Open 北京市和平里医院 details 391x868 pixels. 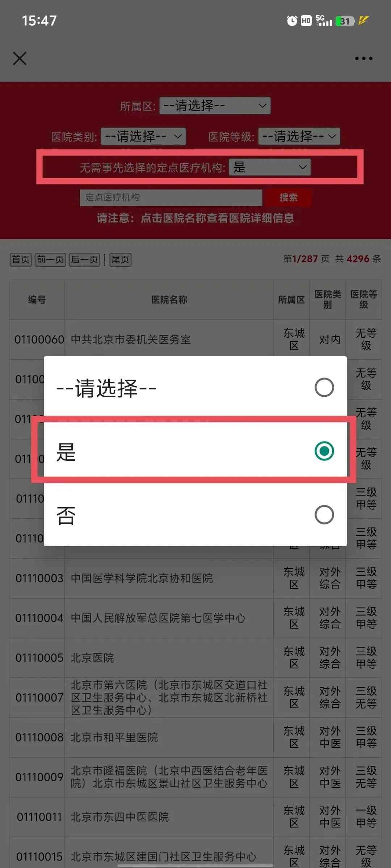point(114,737)
